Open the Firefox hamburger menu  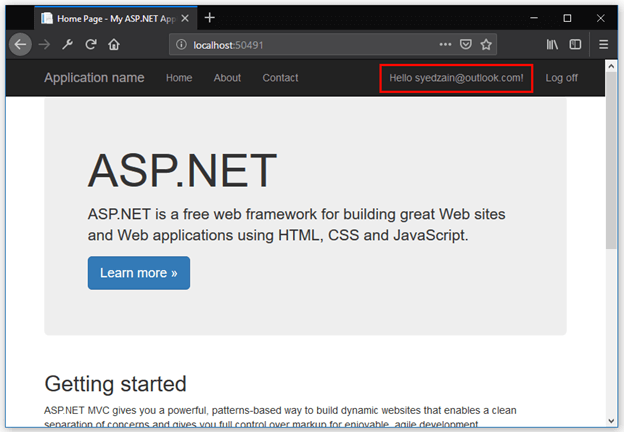tap(603, 45)
